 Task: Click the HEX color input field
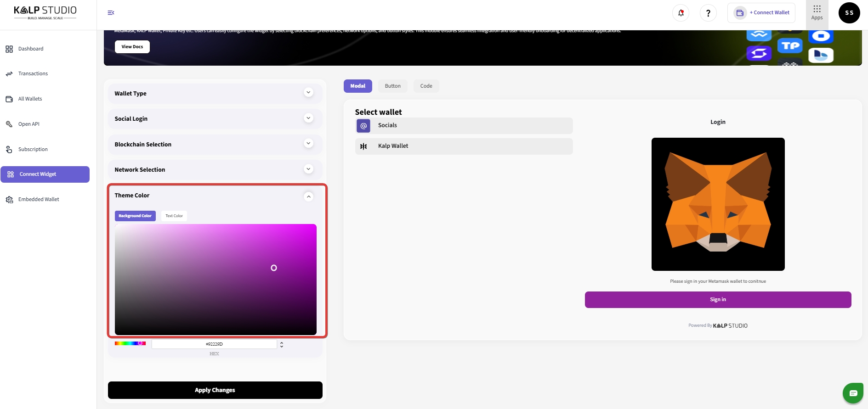[x=214, y=344]
